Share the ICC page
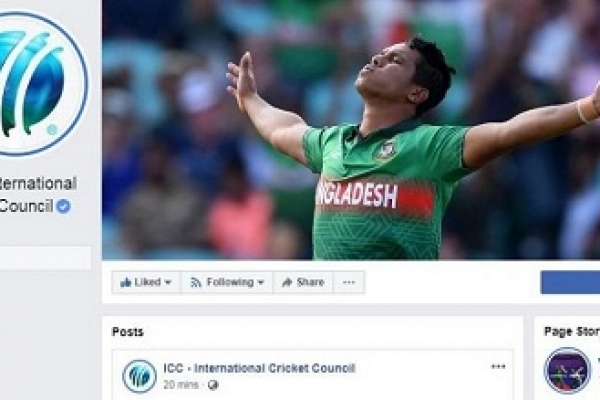 [303, 282]
